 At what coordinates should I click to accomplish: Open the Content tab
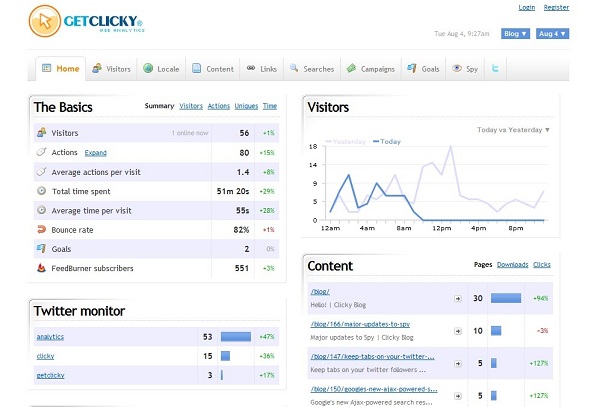point(213,69)
